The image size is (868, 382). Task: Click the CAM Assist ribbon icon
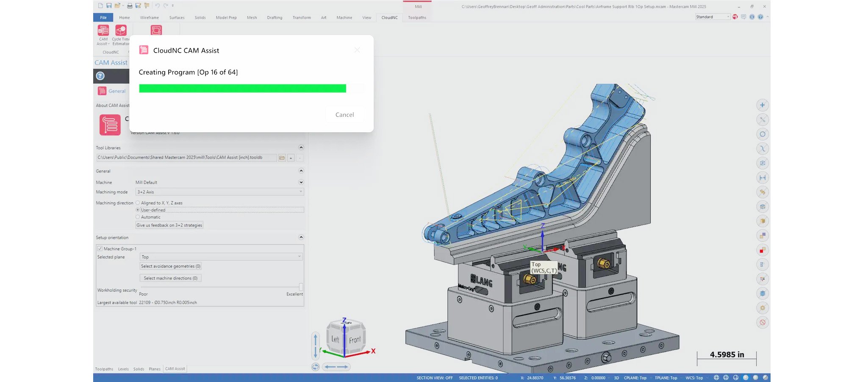tap(103, 31)
